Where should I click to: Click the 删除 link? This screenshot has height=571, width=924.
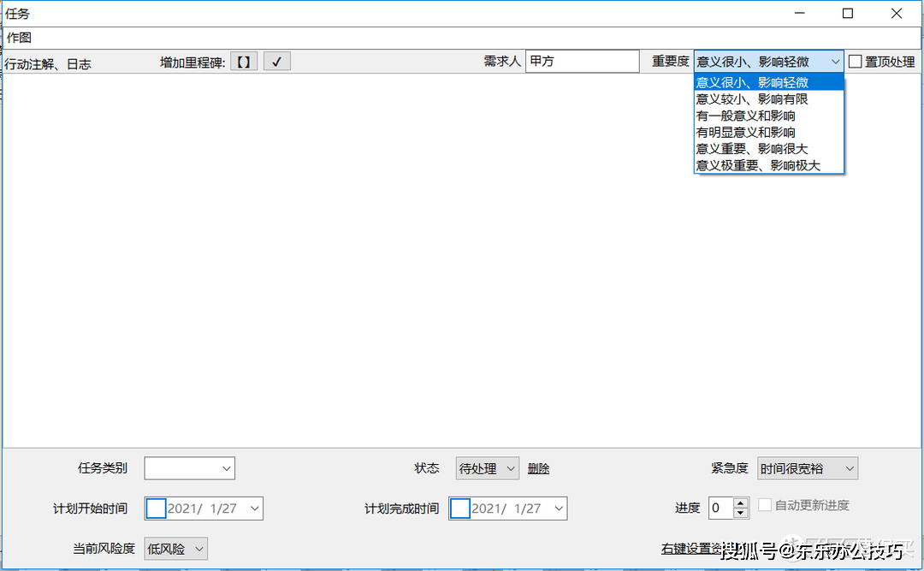[539, 469]
